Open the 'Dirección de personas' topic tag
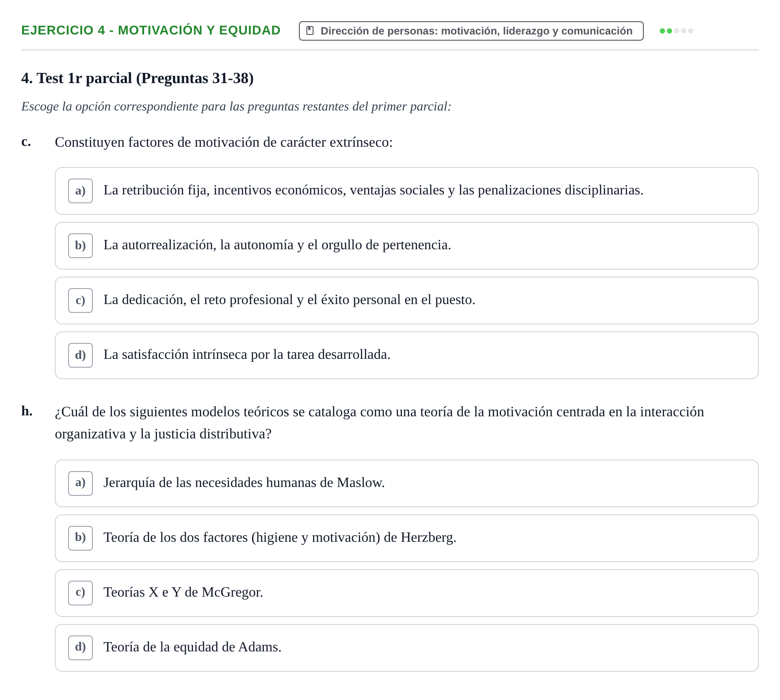This screenshot has width=780, height=700. pyautogui.click(x=471, y=31)
